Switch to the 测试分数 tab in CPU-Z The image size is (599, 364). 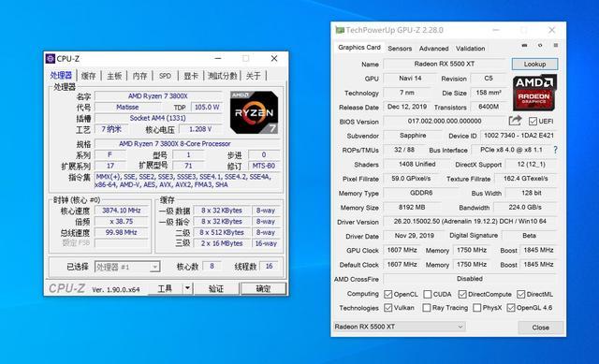[x=223, y=76]
